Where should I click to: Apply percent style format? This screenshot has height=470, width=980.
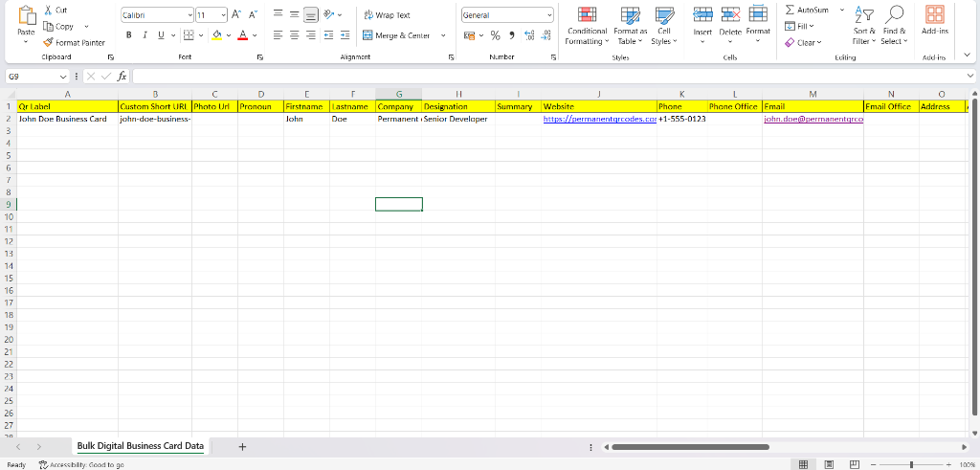[x=495, y=35]
